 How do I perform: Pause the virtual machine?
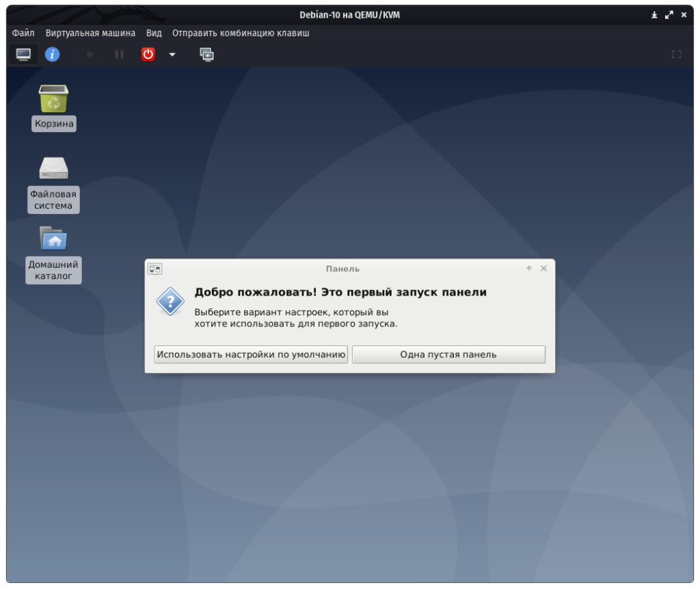tap(119, 55)
